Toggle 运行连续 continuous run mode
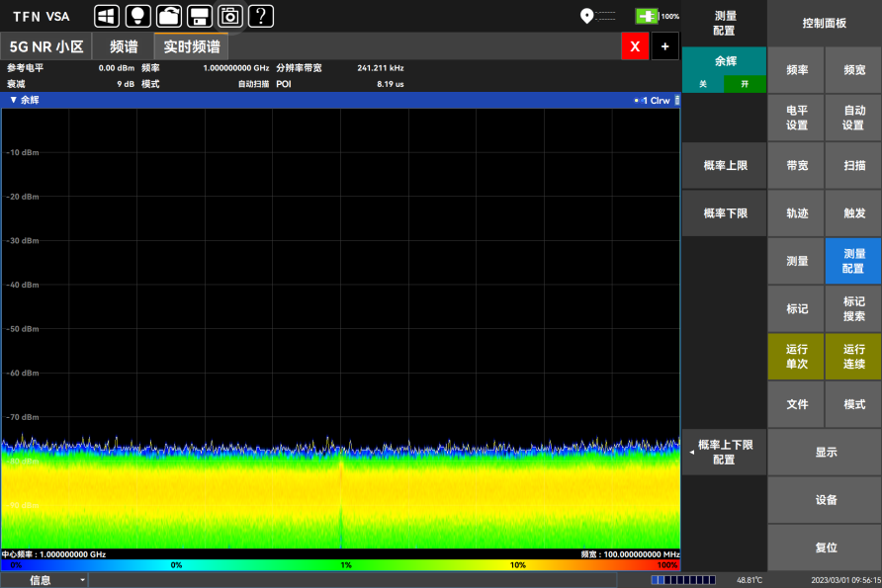The width and height of the screenshot is (882, 588). pos(853,357)
